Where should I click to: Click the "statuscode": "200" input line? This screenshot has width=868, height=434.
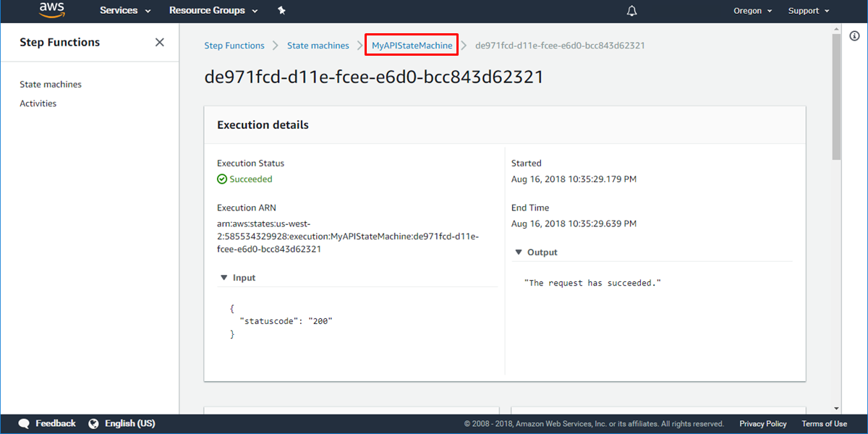pos(286,321)
